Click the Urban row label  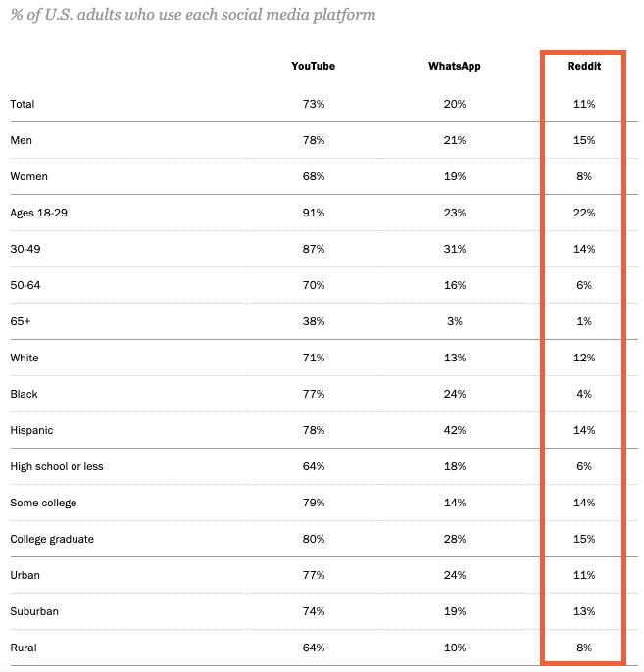click(25, 575)
